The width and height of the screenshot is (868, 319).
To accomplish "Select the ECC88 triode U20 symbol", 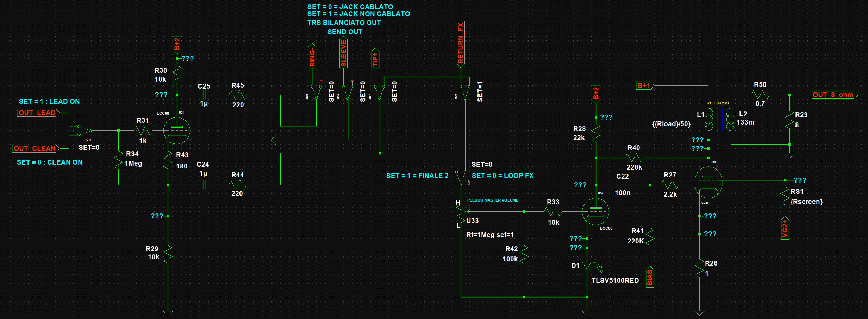I will [595, 211].
